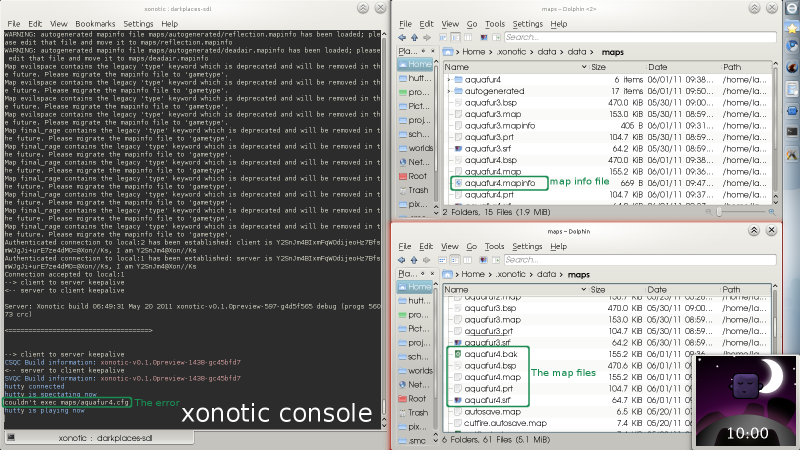
Task: Select aquafur4.mapinfo file in Dolphin <2>
Action: pos(500,183)
